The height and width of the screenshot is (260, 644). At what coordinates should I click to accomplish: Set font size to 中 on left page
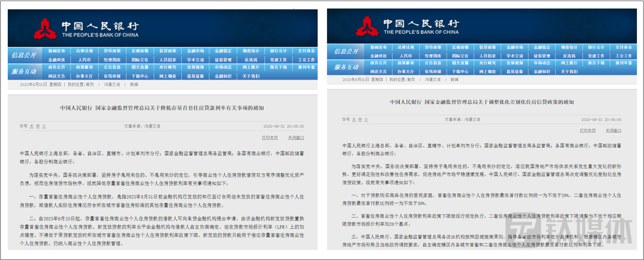coord(38,126)
